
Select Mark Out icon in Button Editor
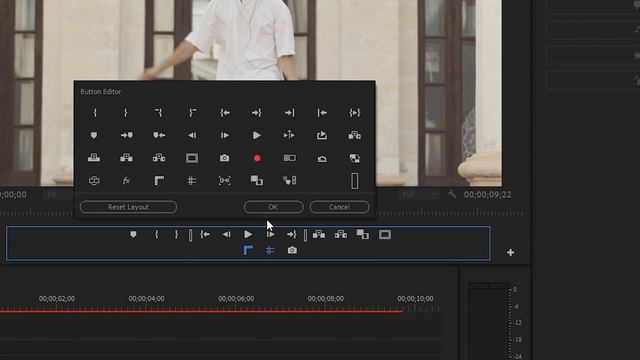(126, 113)
